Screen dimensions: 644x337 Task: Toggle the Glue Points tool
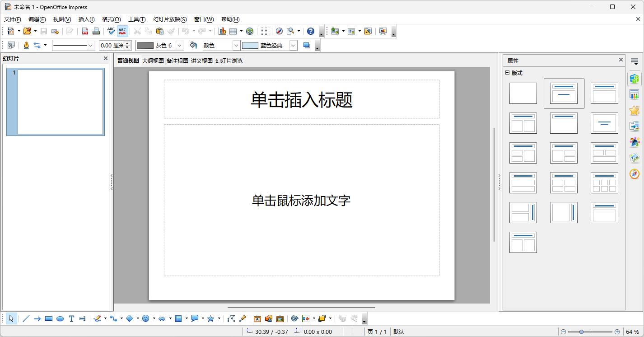click(243, 318)
